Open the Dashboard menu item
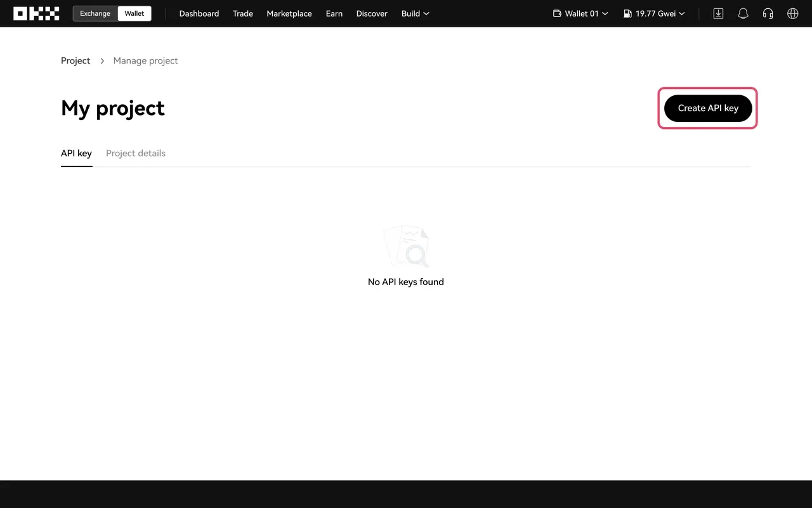The width and height of the screenshot is (812, 508). [x=199, y=13]
